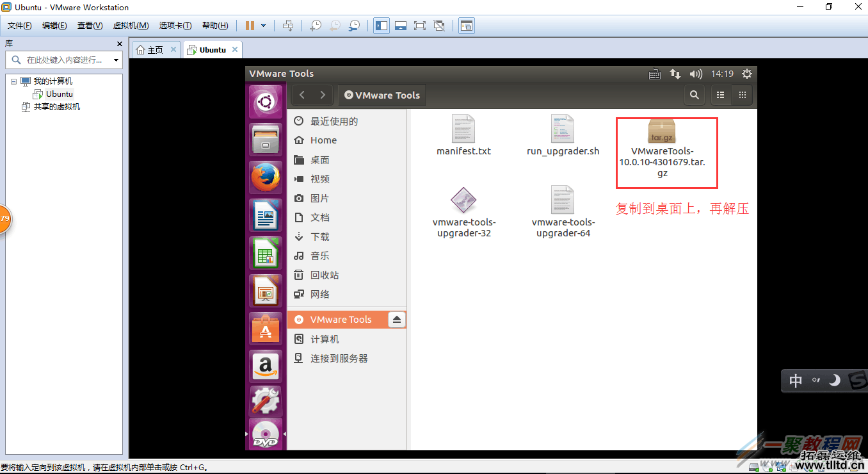This screenshot has height=474, width=868.
Task: Eject the VMware Tools media from sidebar
Action: point(397,319)
